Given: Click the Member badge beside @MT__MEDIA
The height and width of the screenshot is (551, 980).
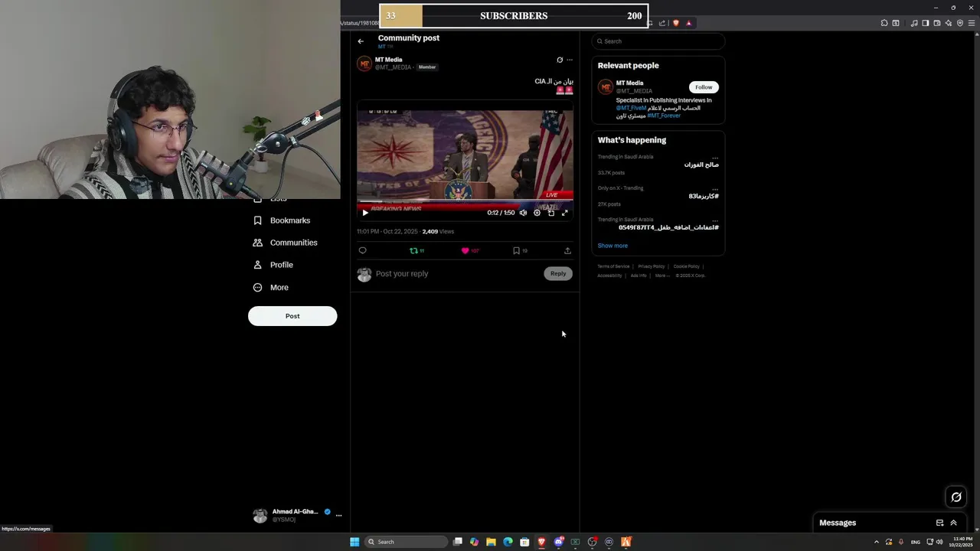Looking at the screenshot, I should click(x=427, y=67).
